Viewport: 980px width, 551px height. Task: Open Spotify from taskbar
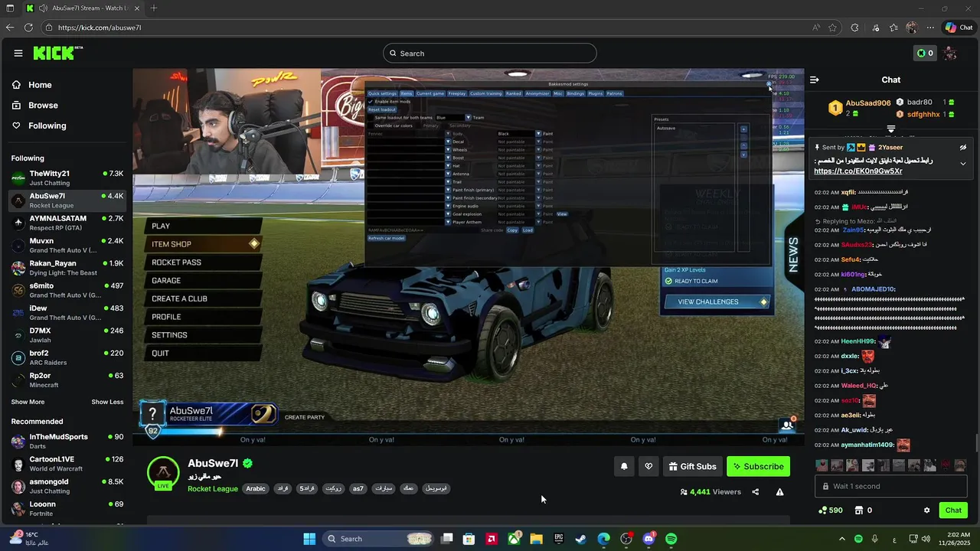[671, 539]
